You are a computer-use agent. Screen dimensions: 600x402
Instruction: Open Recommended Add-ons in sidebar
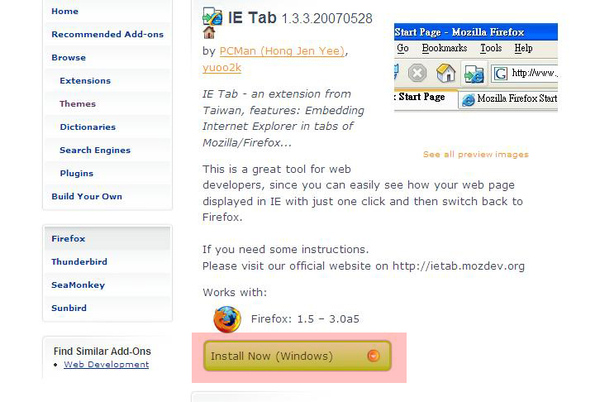[x=108, y=34]
